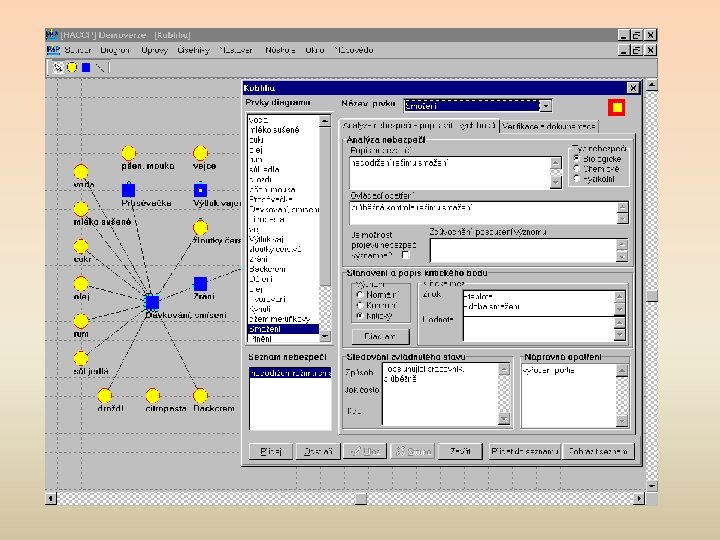720x540 pixels.
Task: Click the red-yellow square icon in dialog
Action: 616,107
